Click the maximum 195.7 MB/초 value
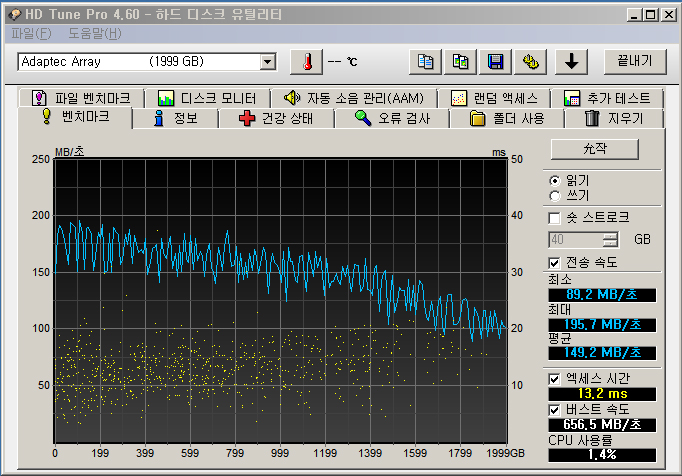 click(x=602, y=325)
